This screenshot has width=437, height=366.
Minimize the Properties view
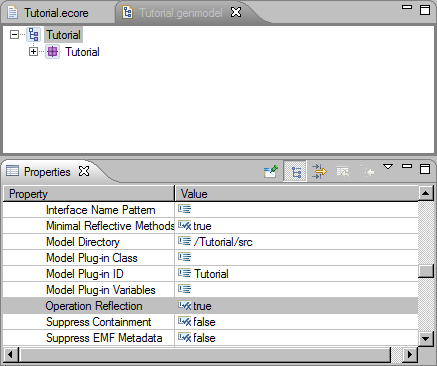pos(407,166)
